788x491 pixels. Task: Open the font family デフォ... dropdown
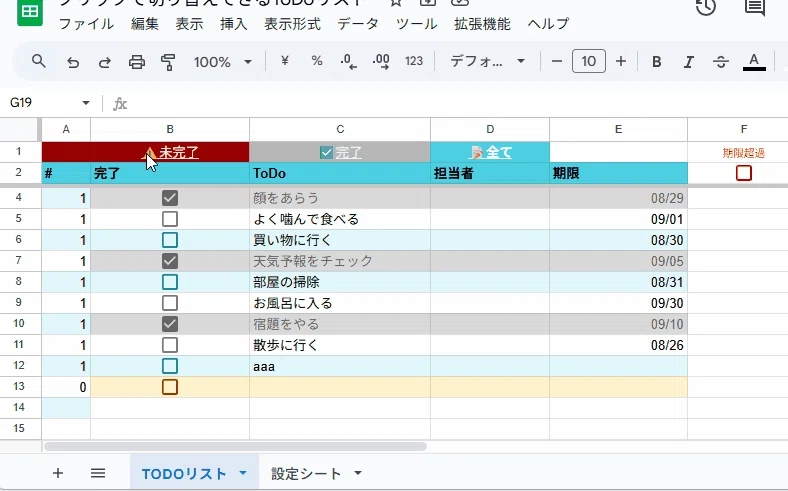[x=487, y=61]
